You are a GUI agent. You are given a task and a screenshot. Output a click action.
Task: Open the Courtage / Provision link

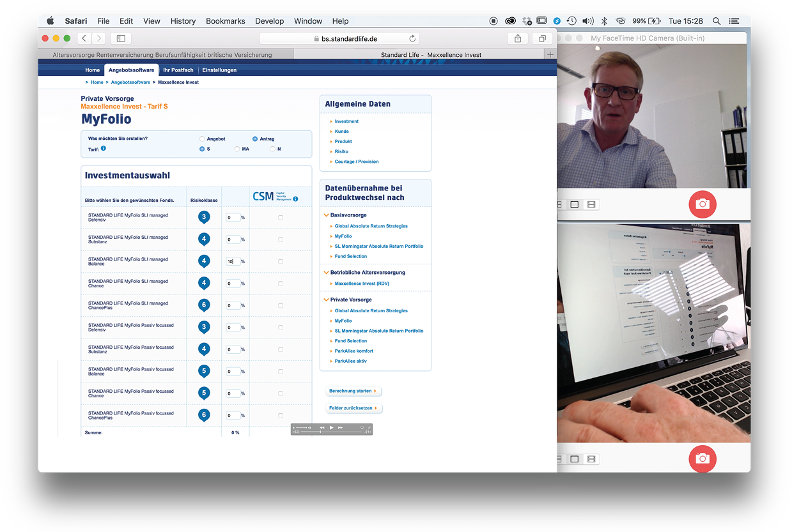pyautogui.click(x=357, y=162)
